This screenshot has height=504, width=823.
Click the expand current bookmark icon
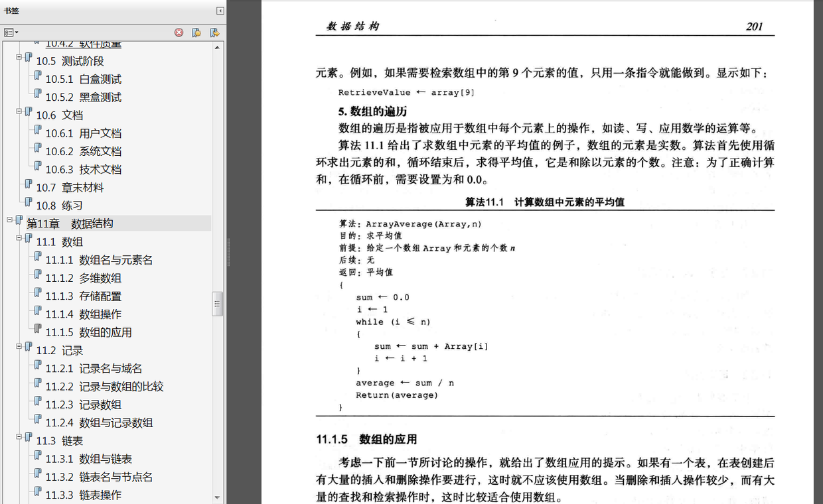[214, 32]
